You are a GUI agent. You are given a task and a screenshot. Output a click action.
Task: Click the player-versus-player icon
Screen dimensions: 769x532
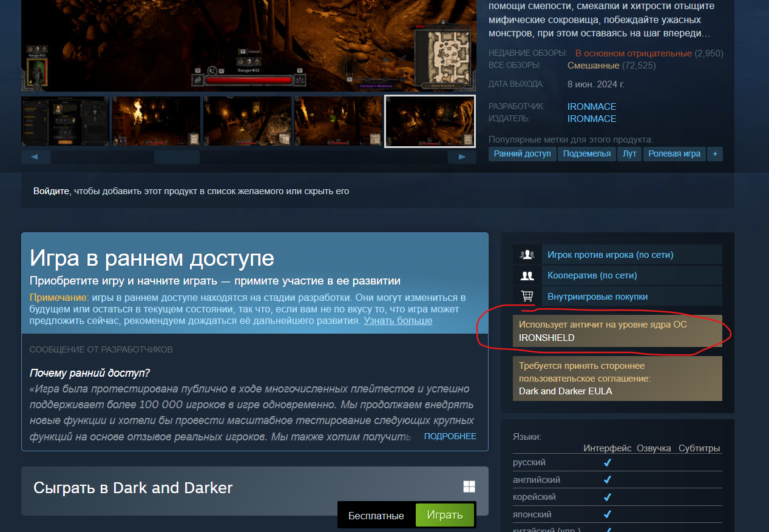tap(527, 255)
